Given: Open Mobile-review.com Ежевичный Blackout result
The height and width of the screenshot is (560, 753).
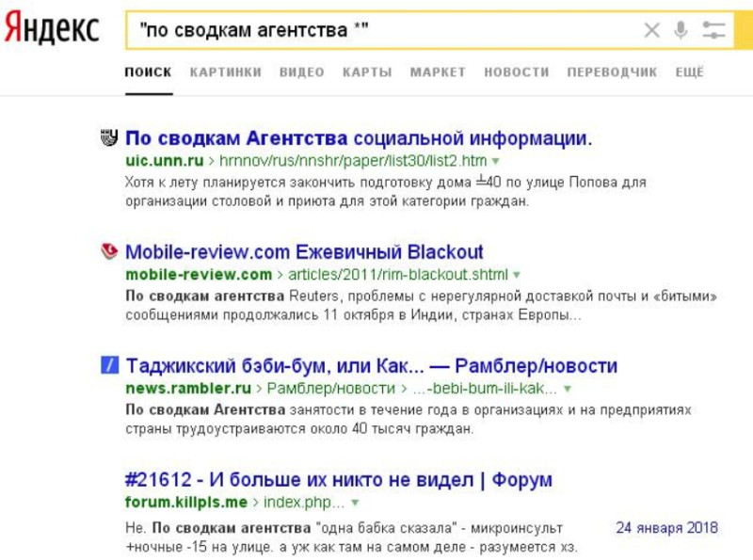Looking at the screenshot, I should 304,252.
